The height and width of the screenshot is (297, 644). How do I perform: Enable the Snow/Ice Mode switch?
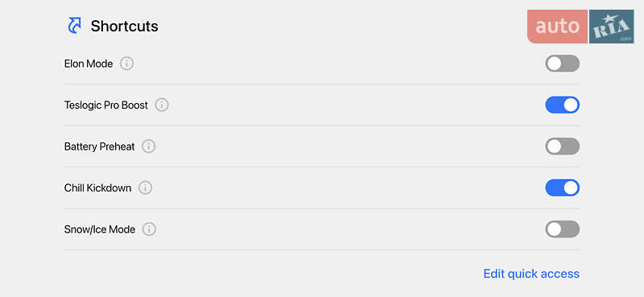[562, 229]
